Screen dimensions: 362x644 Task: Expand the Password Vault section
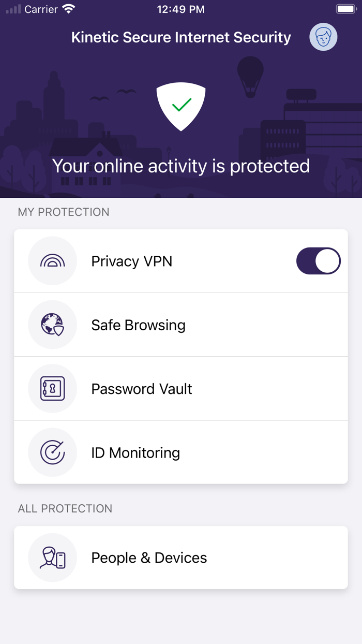[181, 389]
